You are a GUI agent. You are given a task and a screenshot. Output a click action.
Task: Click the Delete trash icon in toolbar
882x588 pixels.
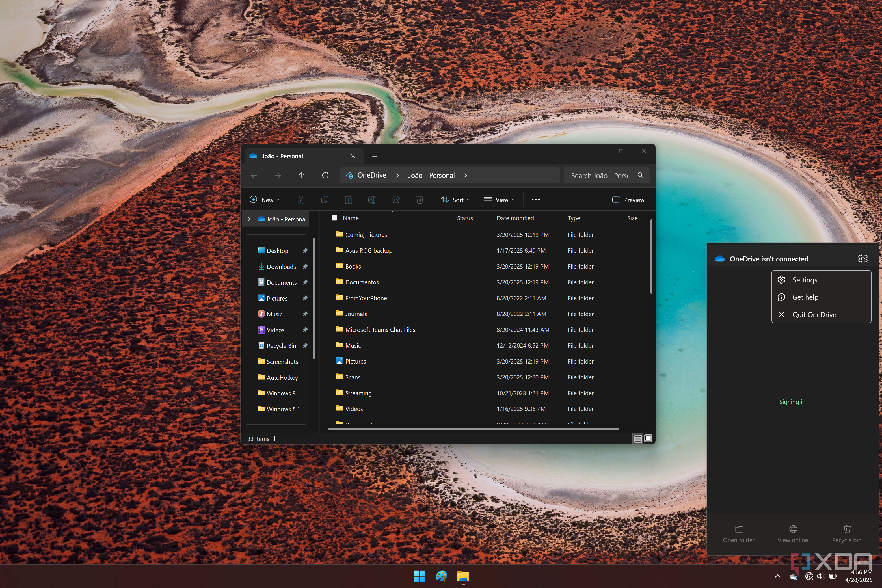(x=420, y=200)
